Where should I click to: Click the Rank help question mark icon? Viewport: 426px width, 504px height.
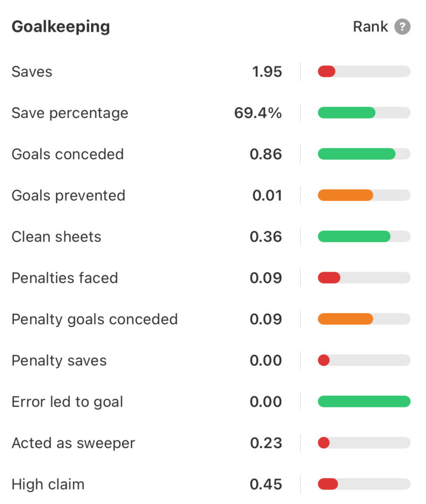(402, 27)
